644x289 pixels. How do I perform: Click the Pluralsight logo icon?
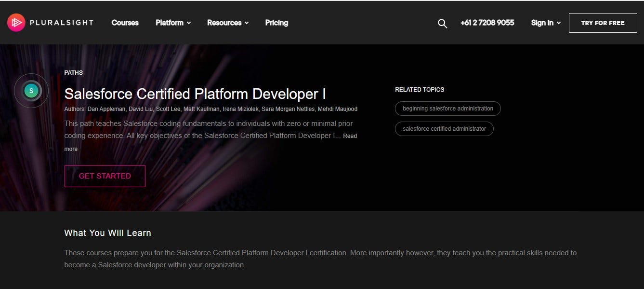coord(16,22)
